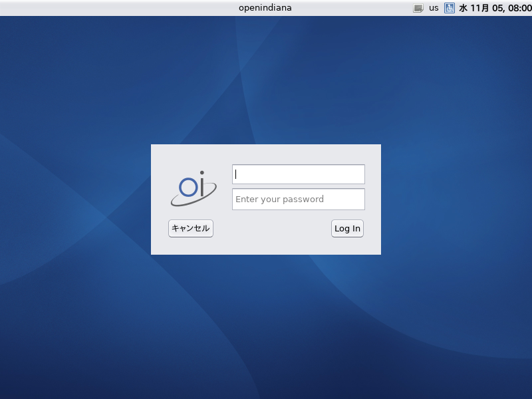Click the on-screen keyboard panel icon
Viewport: 532px width, 399px height.
coord(418,8)
